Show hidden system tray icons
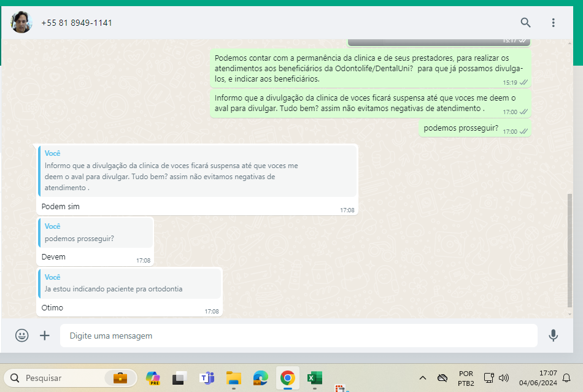 tap(423, 378)
